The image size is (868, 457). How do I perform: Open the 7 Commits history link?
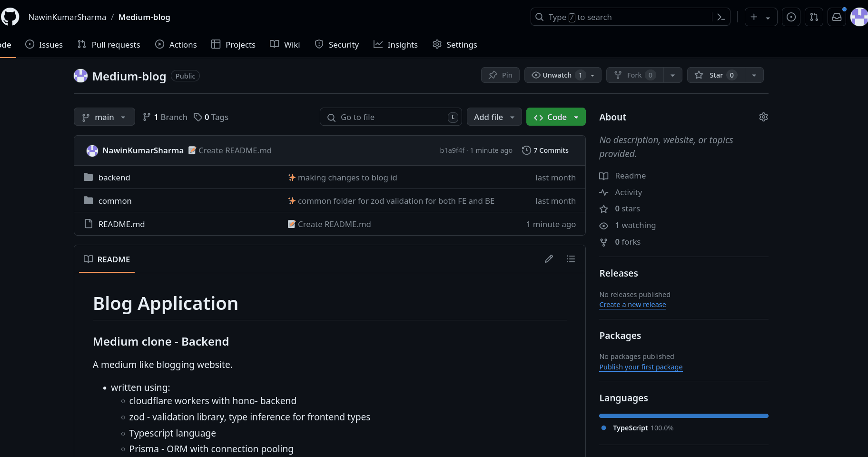coord(545,150)
